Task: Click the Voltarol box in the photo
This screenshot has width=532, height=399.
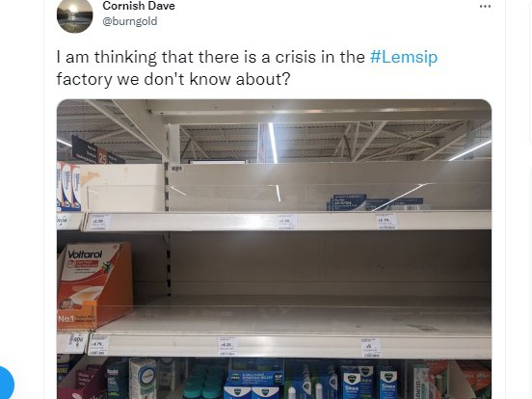Action: 95,285
